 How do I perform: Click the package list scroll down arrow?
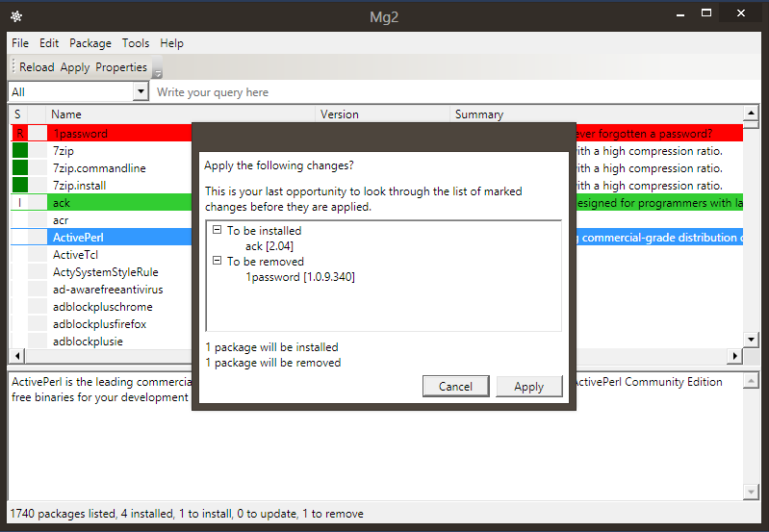(x=751, y=340)
